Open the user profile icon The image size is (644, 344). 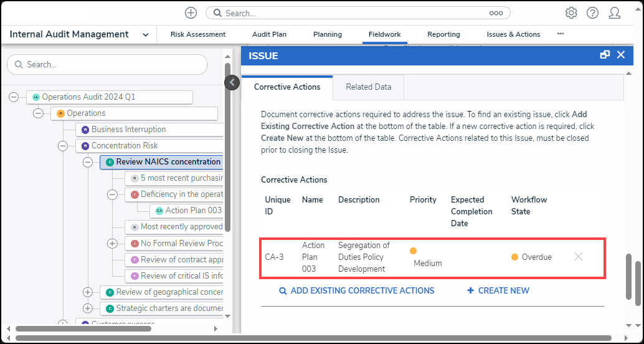[615, 13]
